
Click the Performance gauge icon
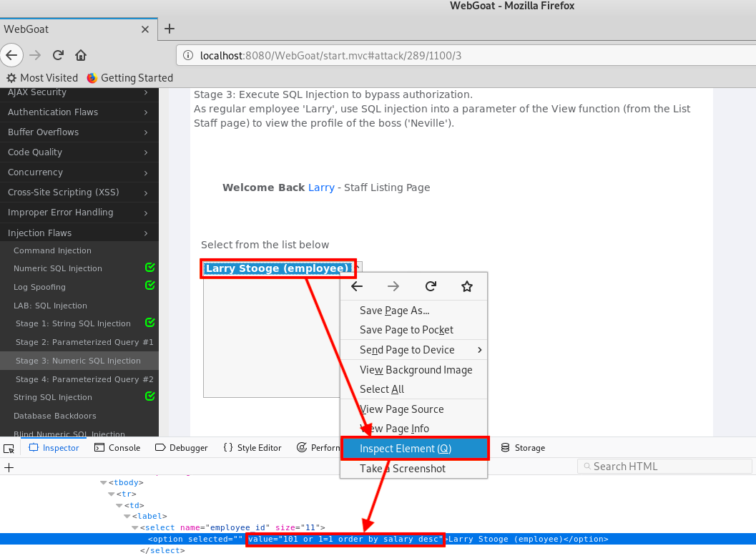(302, 447)
